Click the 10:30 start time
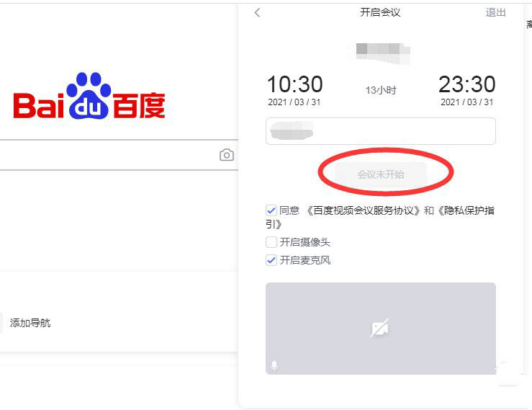 tap(294, 84)
